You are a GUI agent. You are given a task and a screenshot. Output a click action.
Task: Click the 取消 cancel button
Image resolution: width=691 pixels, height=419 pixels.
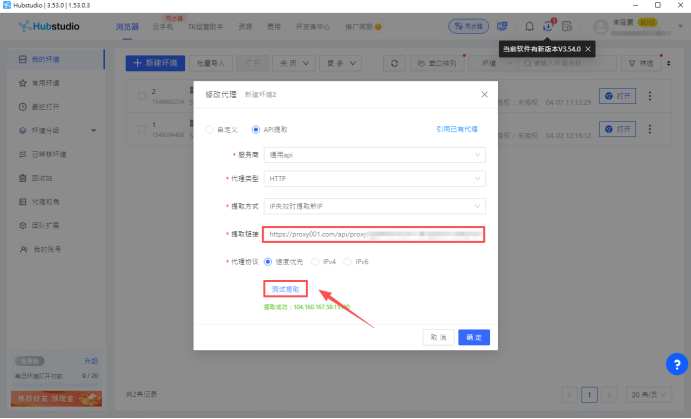pyautogui.click(x=438, y=337)
